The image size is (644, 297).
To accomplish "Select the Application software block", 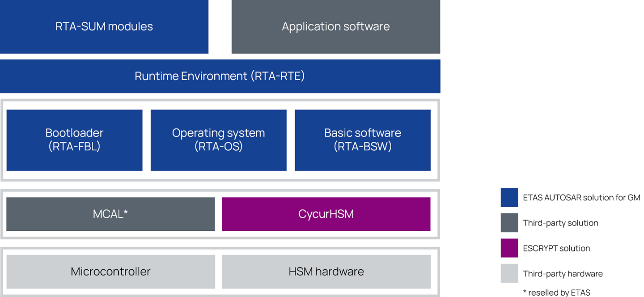I will tap(336, 27).
